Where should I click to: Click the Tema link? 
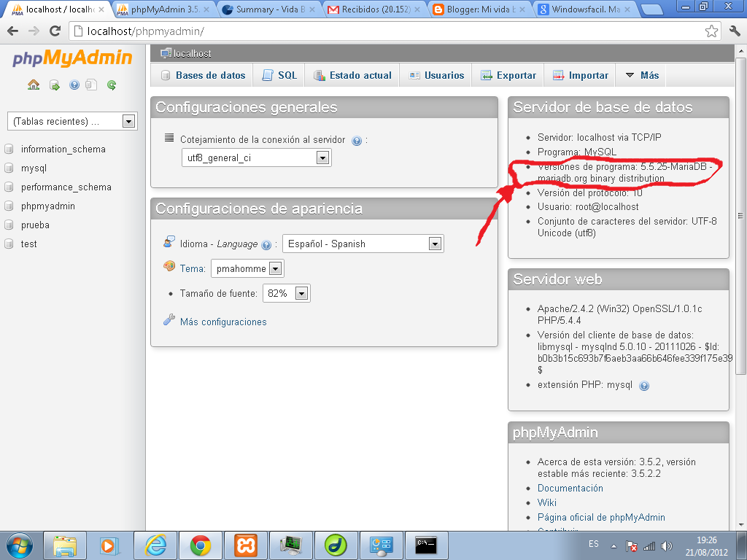[x=193, y=268]
